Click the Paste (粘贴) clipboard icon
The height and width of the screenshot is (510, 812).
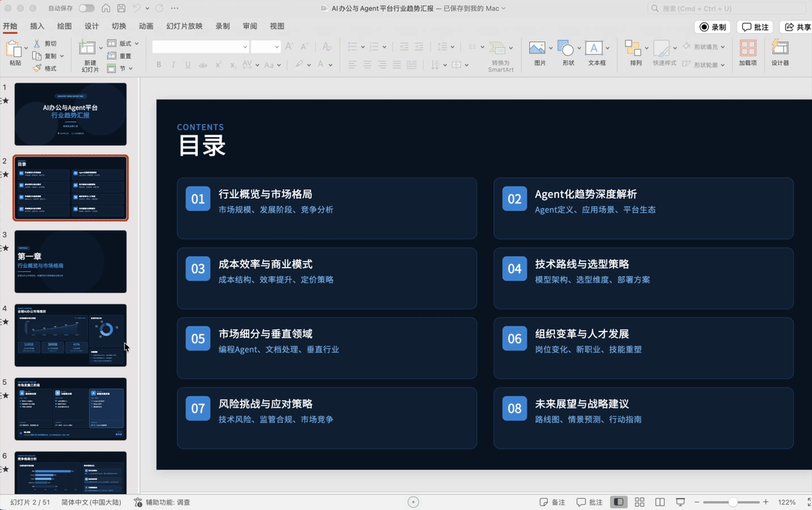pos(14,49)
